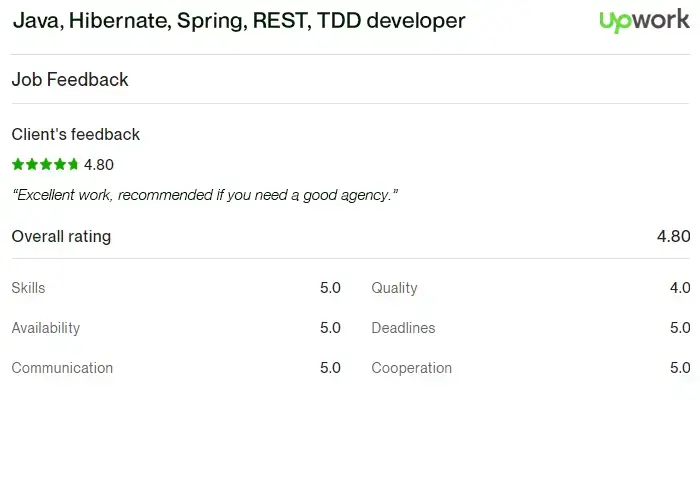Viewport: 700px width, 500px height.
Task: Click the Job Feedback section header
Action: coord(70,79)
